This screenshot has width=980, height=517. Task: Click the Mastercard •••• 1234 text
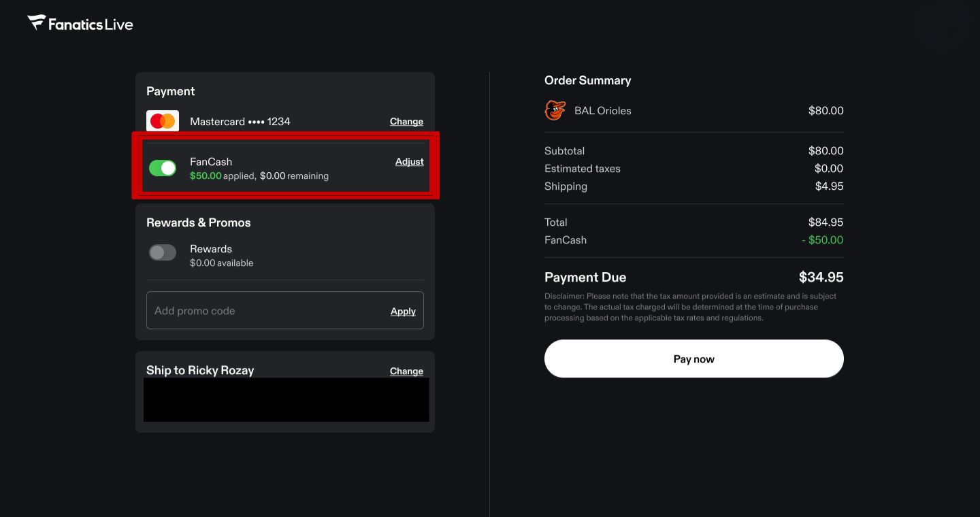[240, 122]
